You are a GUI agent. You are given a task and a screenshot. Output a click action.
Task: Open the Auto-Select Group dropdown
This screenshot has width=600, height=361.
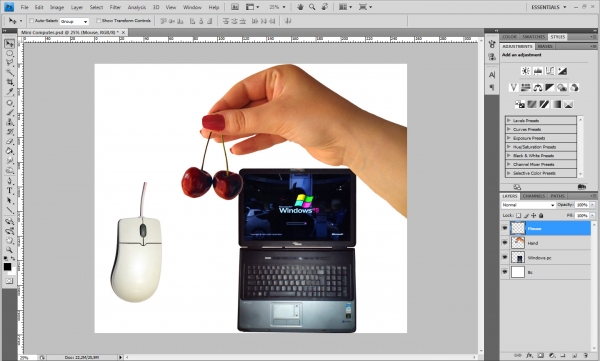[74, 21]
